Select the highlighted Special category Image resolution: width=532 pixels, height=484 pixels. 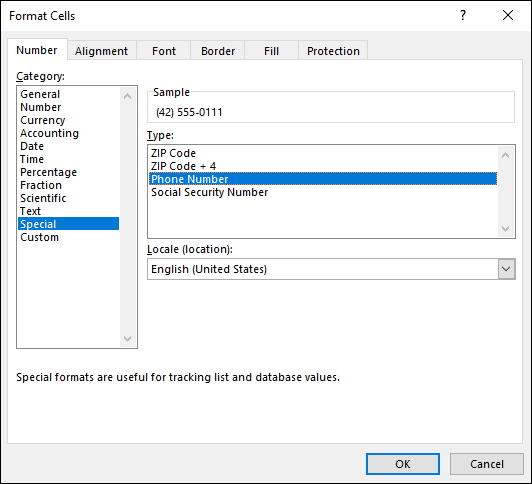(x=68, y=224)
